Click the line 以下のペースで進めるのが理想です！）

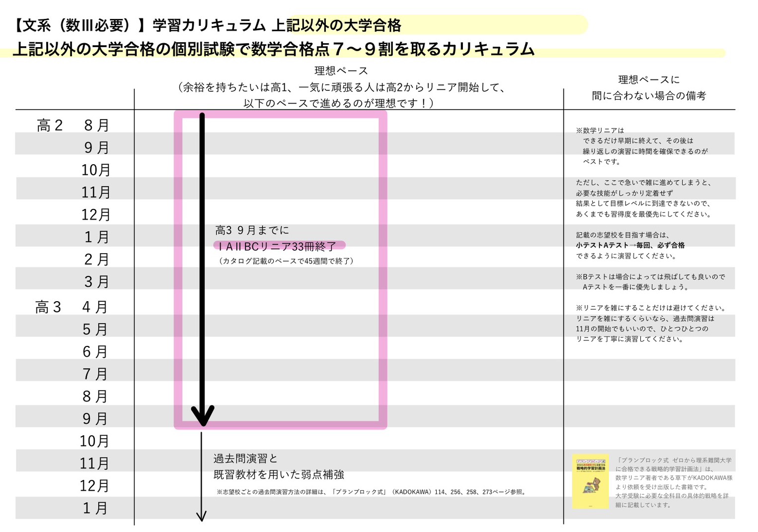click(x=339, y=103)
